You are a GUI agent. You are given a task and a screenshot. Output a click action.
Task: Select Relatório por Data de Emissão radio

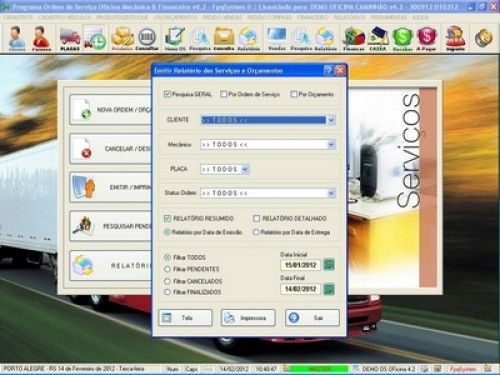pos(167,232)
